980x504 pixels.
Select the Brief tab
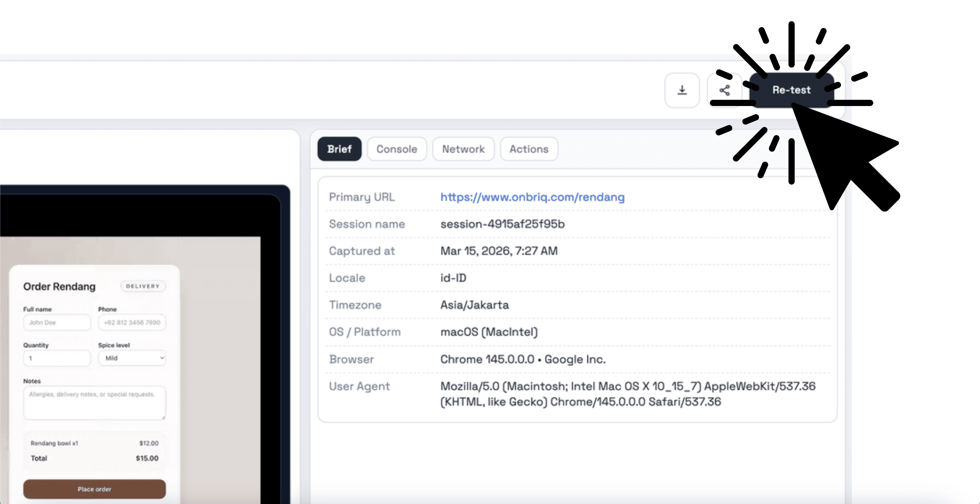tap(339, 149)
